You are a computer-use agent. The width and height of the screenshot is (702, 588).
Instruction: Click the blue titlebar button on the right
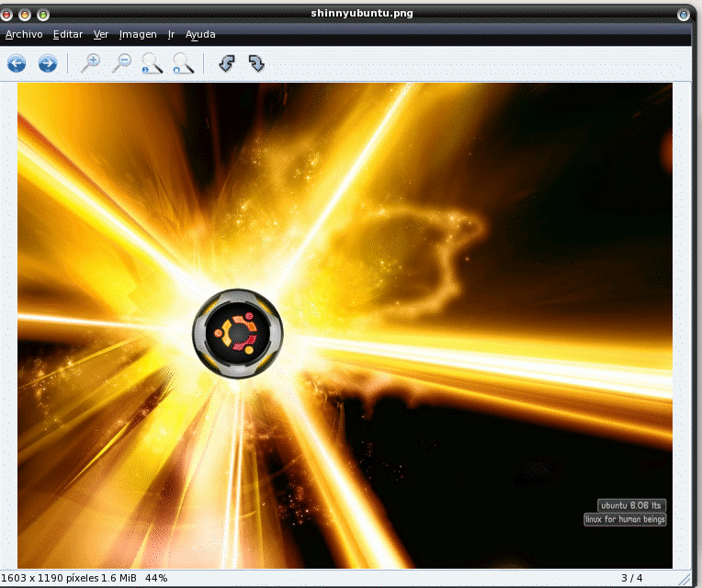click(x=684, y=16)
